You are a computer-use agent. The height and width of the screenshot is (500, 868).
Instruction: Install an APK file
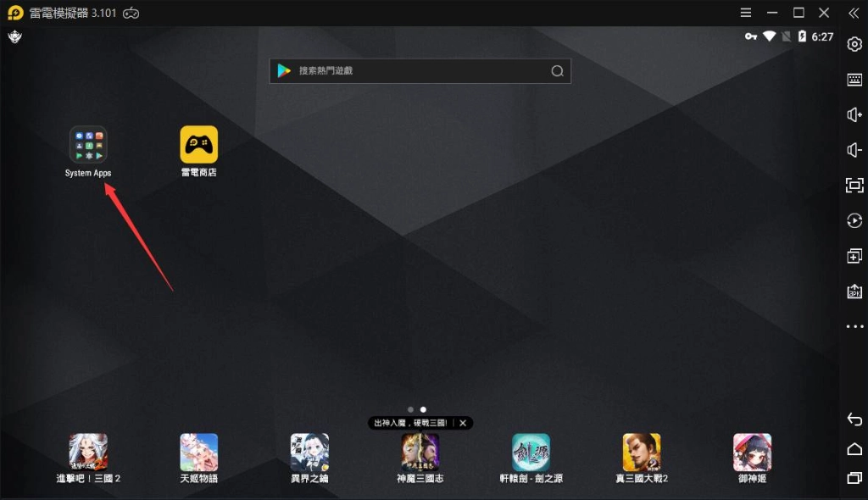(x=854, y=292)
